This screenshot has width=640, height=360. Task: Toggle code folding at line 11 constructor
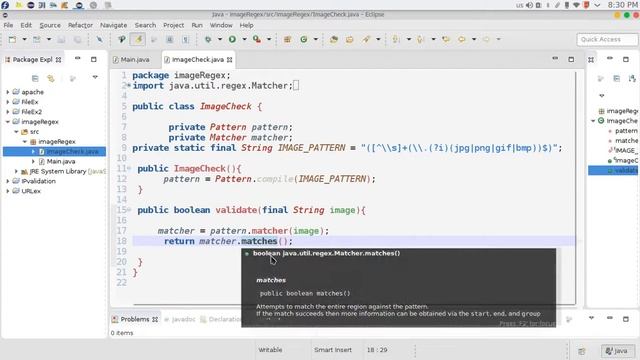click(x=129, y=168)
